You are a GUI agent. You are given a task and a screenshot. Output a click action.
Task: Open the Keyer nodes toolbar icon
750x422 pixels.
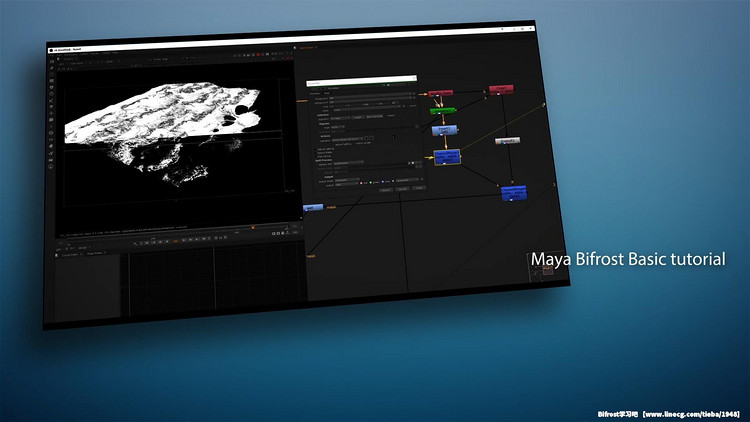pos(51,100)
